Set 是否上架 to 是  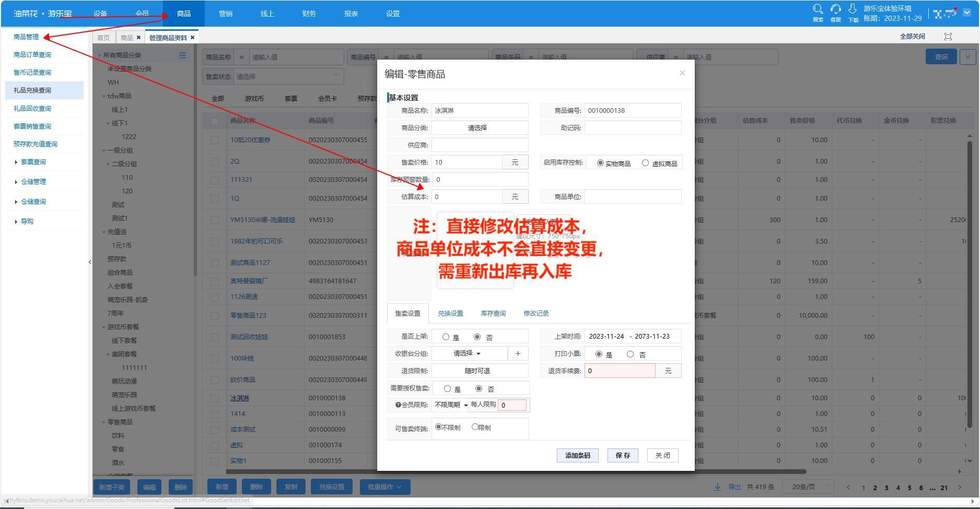coord(446,337)
